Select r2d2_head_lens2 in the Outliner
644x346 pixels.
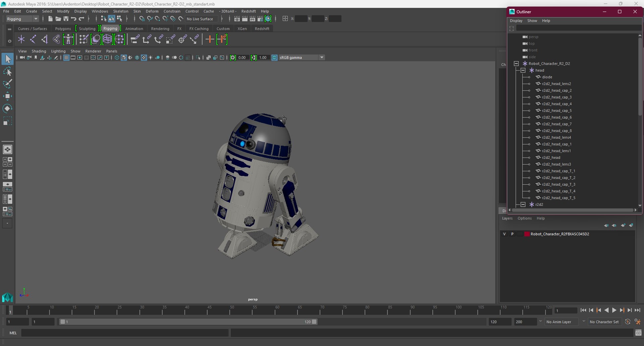coord(556,84)
